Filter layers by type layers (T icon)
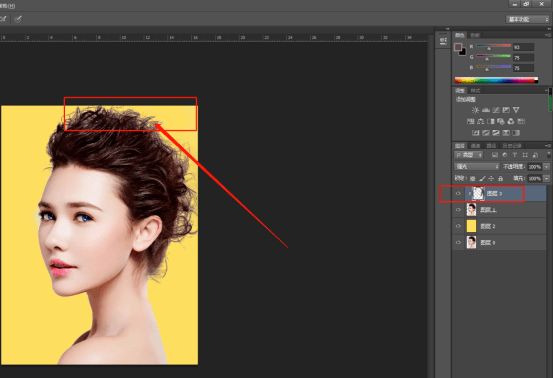The image size is (553, 378). [515, 155]
